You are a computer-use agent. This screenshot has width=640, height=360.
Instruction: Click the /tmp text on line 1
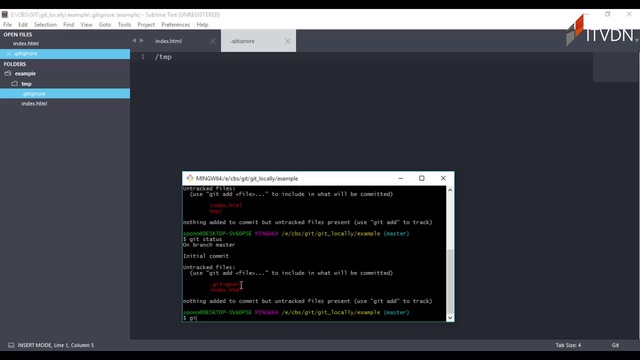[163, 57]
